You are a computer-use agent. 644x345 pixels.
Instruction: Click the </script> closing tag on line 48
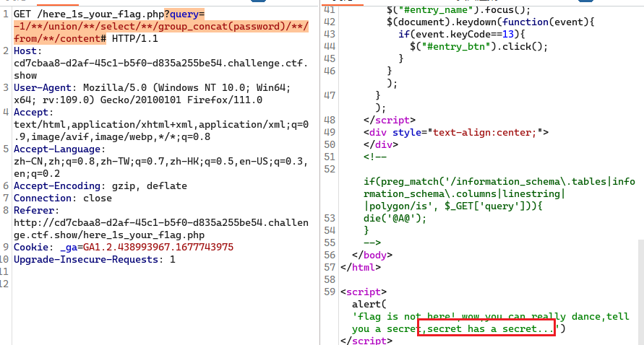click(390, 121)
